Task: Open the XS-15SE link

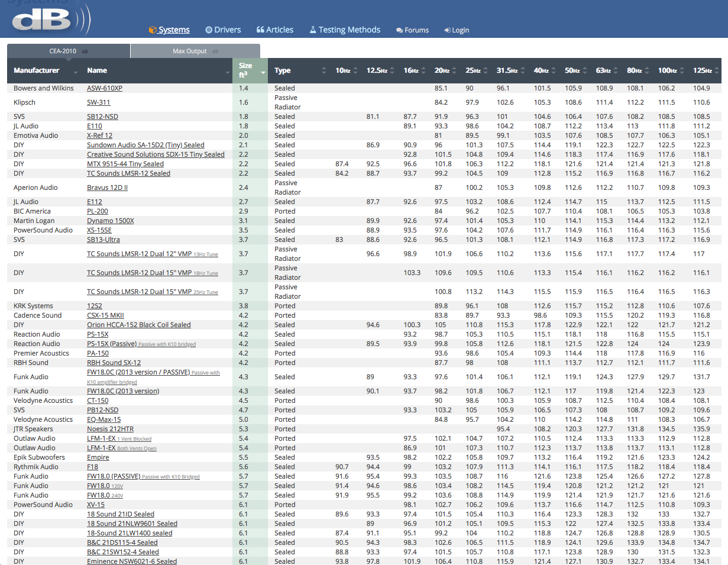Action: 99,230
